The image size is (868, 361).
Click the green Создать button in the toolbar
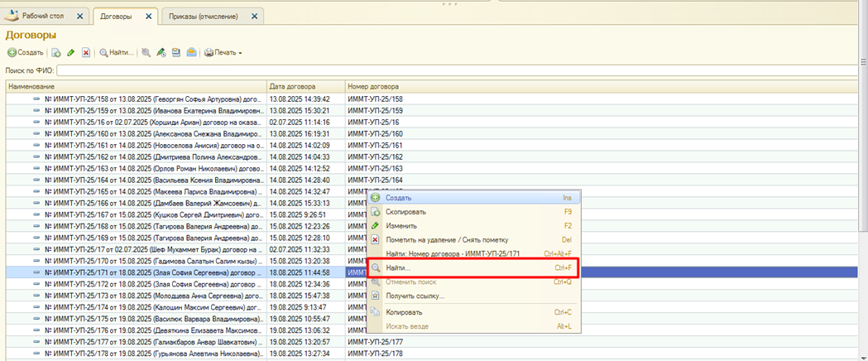pyautogui.click(x=26, y=52)
